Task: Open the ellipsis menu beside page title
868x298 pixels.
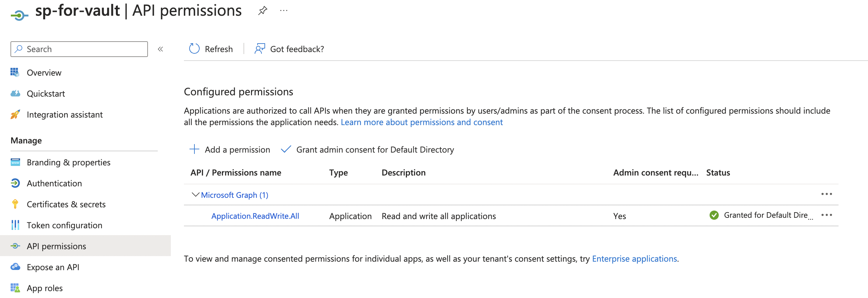Action: coord(284,11)
